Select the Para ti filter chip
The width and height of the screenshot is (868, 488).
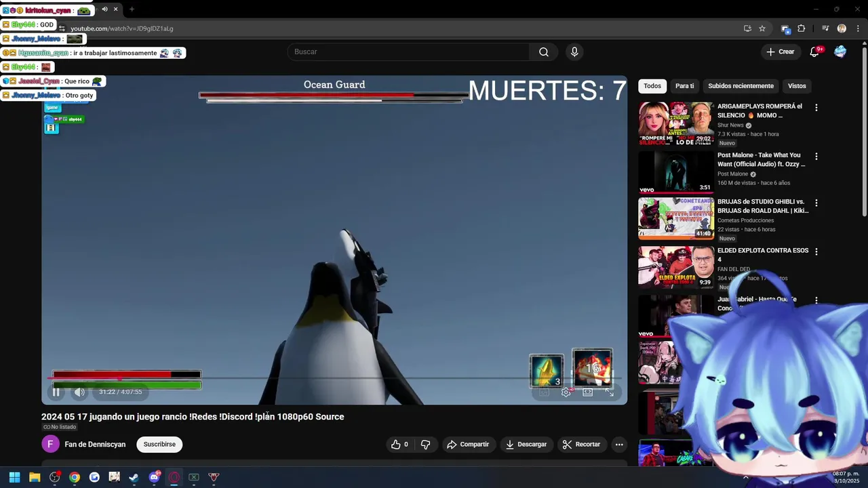(685, 86)
